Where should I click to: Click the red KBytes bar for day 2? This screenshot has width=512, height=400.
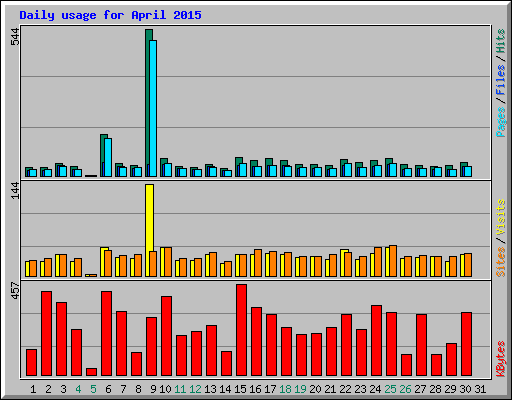click(46, 334)
